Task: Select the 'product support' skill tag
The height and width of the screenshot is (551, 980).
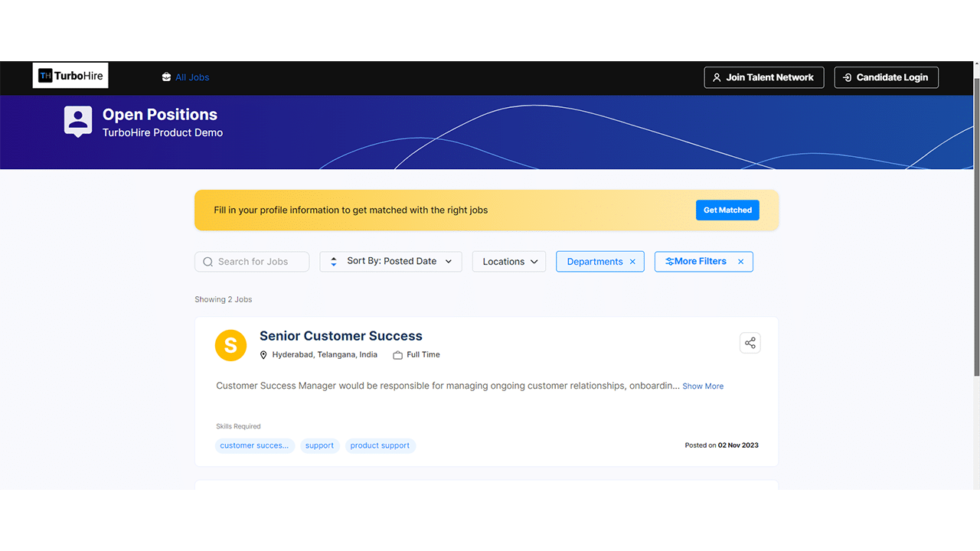Action: (380, 445)
